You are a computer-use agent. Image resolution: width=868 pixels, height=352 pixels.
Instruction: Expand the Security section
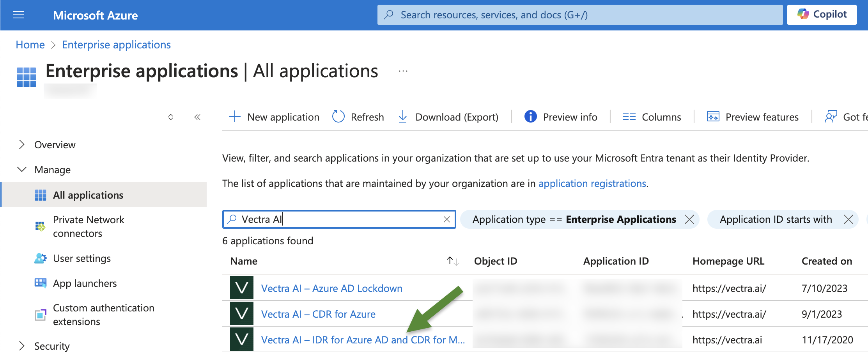(22, 346)
